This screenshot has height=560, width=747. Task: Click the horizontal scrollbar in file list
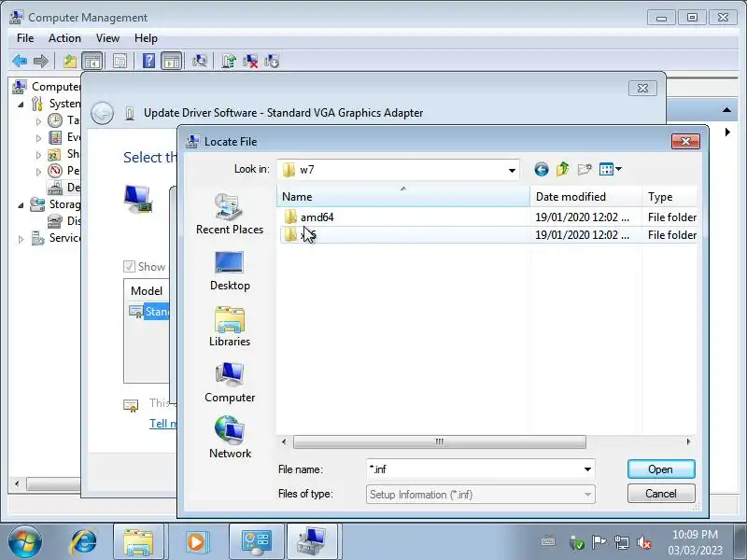[x=439, y=441]
